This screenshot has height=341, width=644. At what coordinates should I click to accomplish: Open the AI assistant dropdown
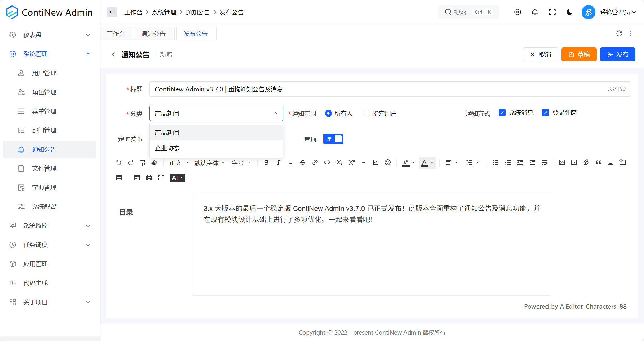pyautogui.click(x=177, y=178)
